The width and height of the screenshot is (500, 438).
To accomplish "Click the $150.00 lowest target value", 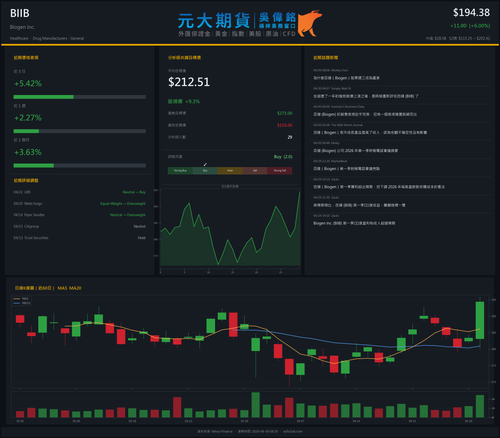I will pyautogui.click(x=285, y=125).
